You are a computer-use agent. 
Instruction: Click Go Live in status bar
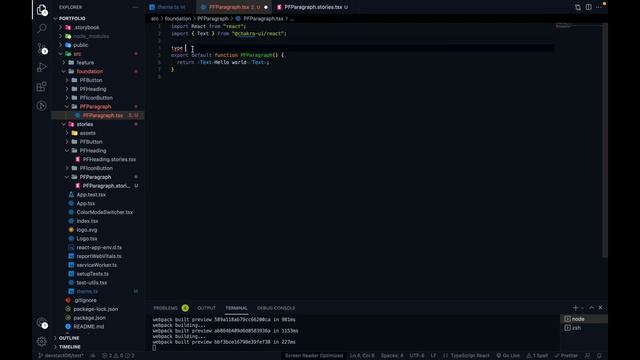[508, 356]
